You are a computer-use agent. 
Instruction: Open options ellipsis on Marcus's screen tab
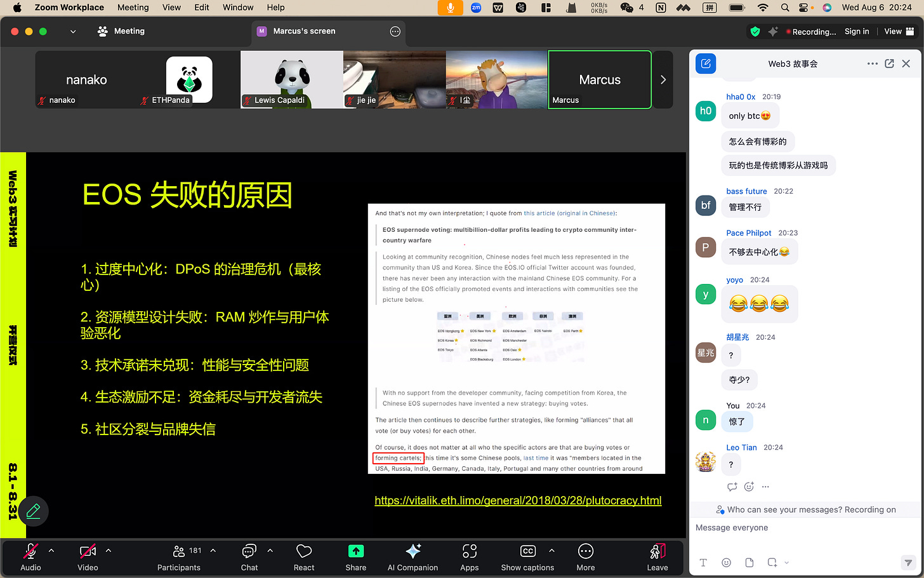pyautogui.click(x=395, y=31)
